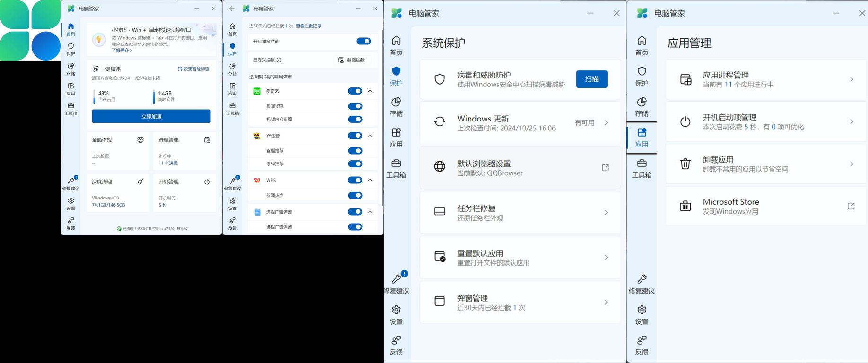Toggle the 视频内容推荐 switch
The height and width of the screenshot is (363, 868).
click(355, 119)
